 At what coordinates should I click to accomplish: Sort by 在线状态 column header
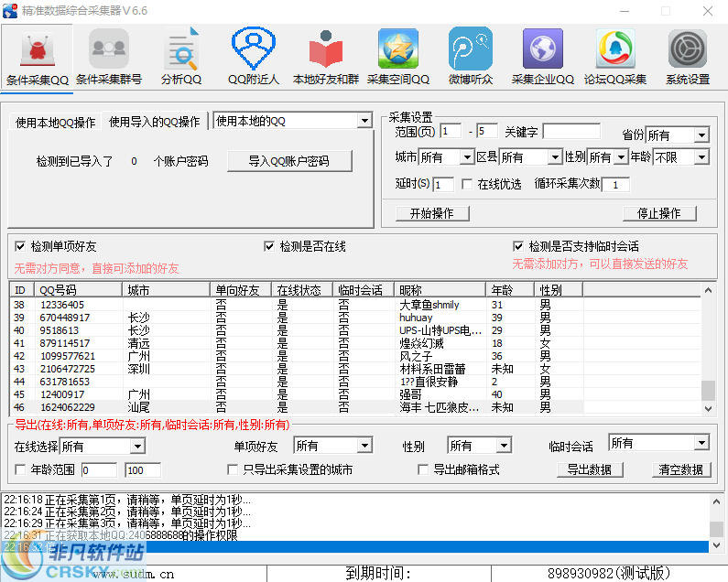tap(302, 290)
